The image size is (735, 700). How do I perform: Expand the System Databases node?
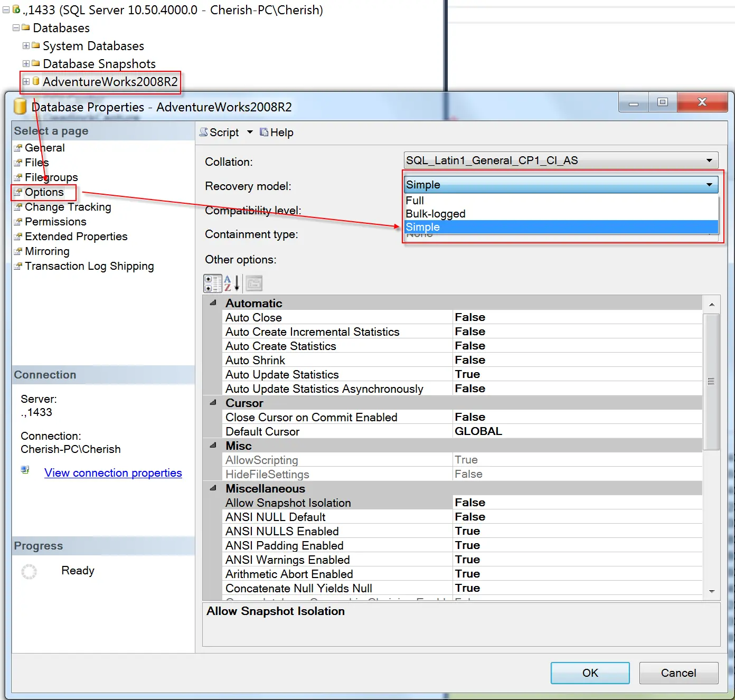(26, 45)
